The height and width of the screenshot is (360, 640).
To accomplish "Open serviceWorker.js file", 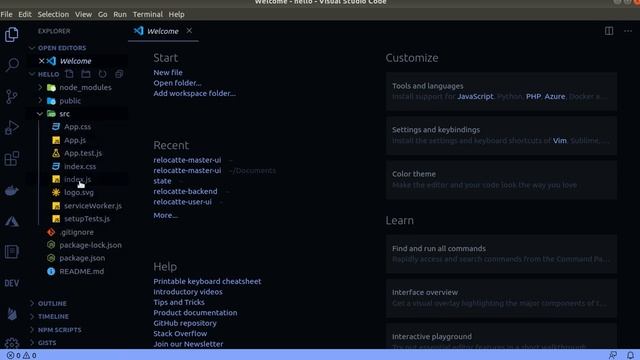I will [x=93, y=206].
